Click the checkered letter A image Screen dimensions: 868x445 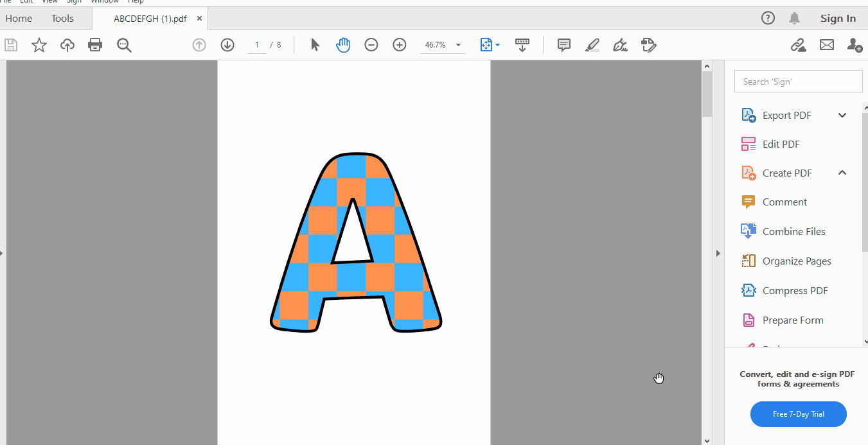point(356,243)
